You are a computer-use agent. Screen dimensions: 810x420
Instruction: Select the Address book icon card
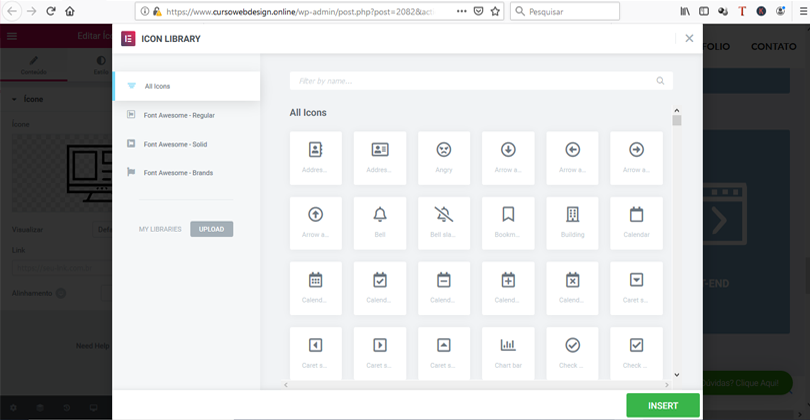point(316,158)
